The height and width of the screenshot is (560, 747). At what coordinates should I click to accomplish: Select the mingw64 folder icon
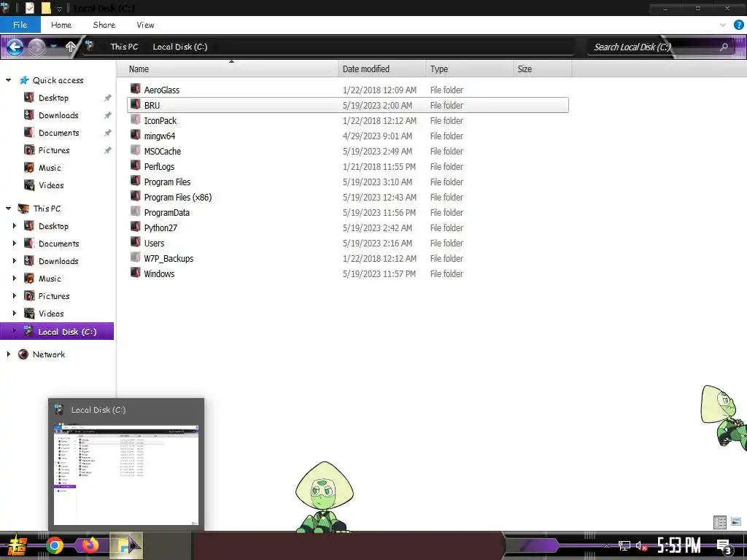tap(136, 135)
